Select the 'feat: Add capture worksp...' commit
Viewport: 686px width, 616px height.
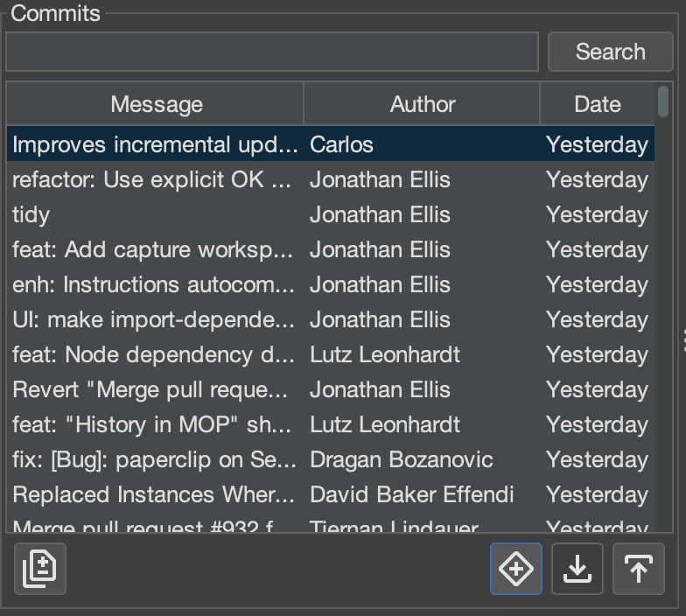tap(155, 249)
